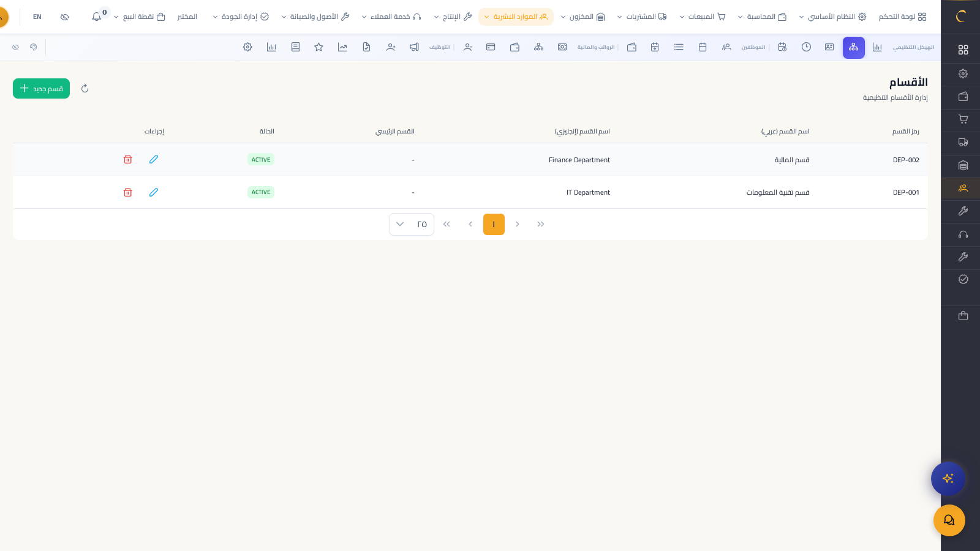Open the orange chat support button

pyautogui.click(x=949, y=520)
